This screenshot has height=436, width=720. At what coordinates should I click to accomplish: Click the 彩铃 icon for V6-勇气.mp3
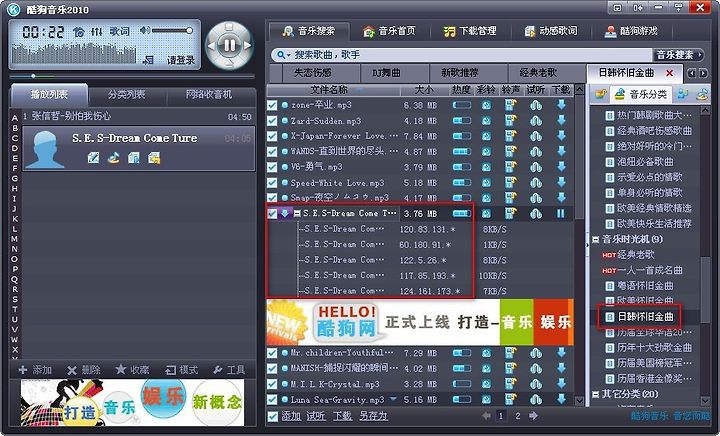click(x=486, y=167)
